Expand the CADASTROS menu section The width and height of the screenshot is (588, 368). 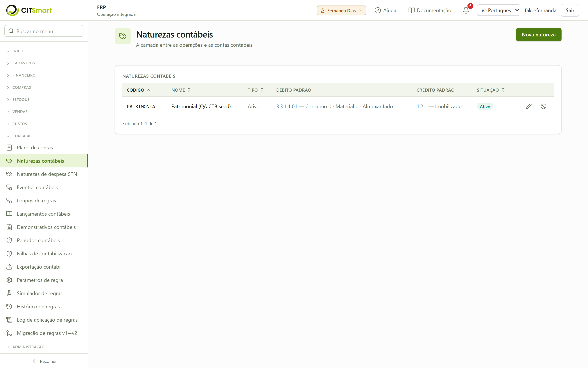click(44, 63)
